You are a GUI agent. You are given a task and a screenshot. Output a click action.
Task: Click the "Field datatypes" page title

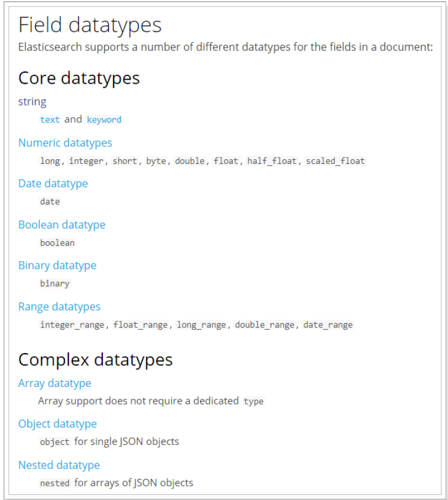point(89,25)
